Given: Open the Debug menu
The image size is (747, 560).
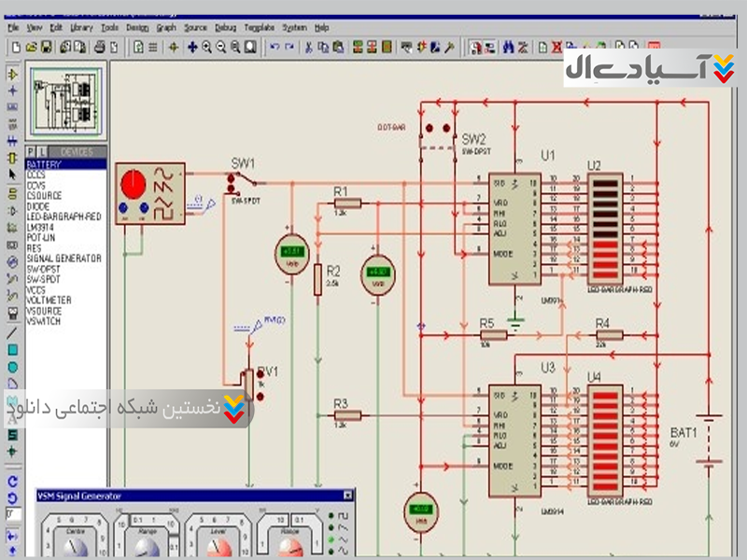Looking at the screenshot, I should [224, 28].
